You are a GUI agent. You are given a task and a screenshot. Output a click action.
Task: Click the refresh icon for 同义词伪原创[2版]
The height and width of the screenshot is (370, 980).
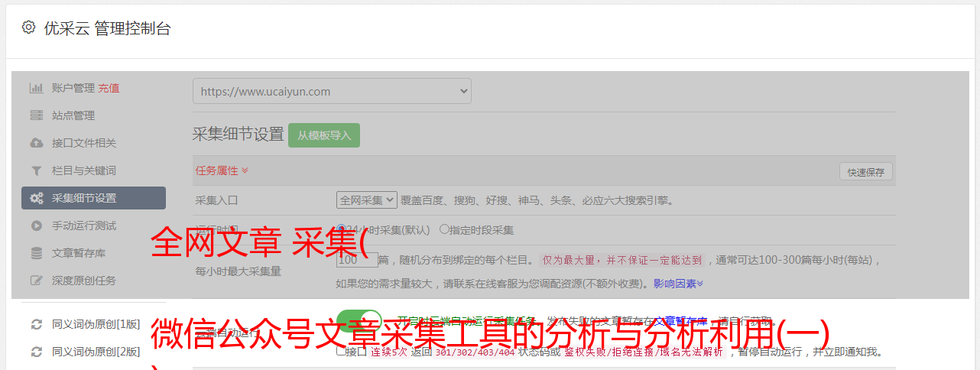pos(36,352)
